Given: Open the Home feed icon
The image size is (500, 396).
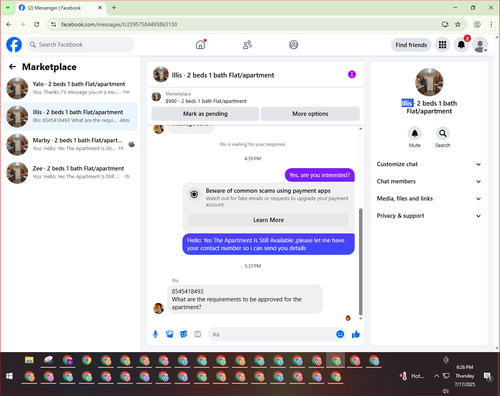Looking at the screenshot, I should [x=200, y=45].
